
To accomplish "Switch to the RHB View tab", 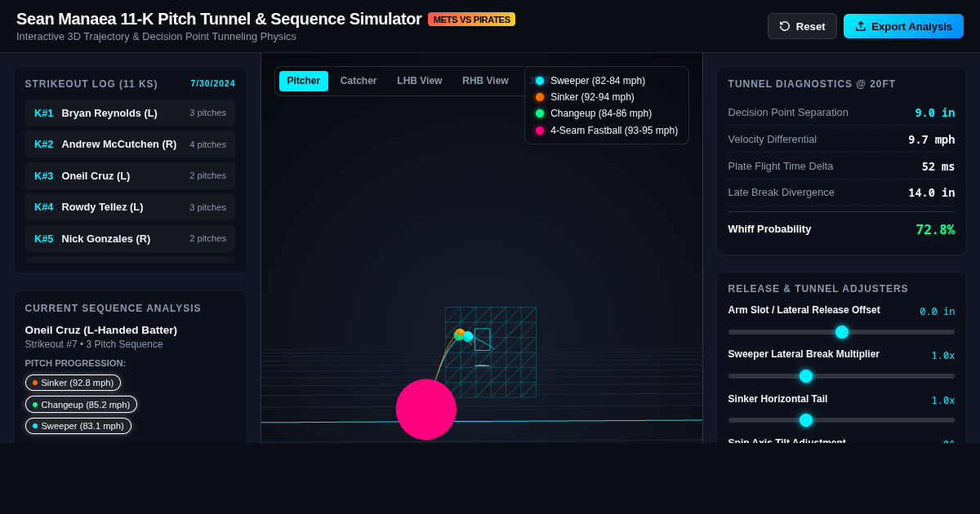I will tap(485, 81).
